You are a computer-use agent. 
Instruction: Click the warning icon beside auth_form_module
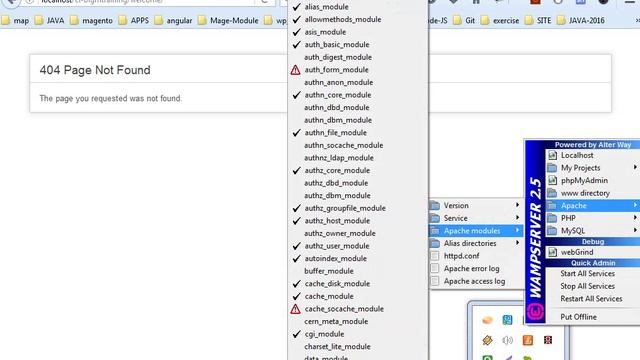coord(296,70)
